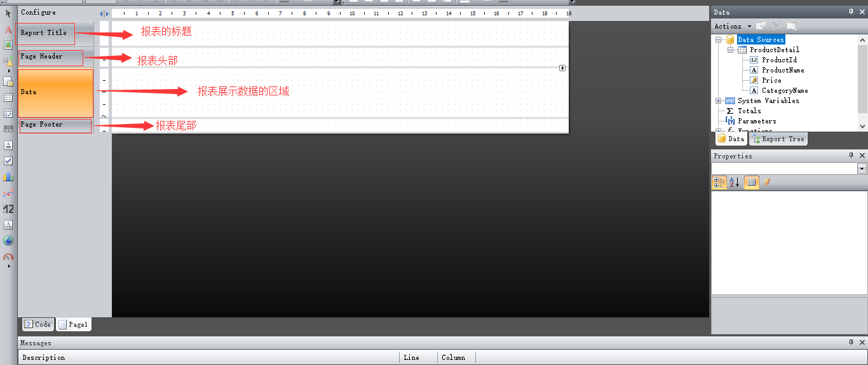
Task: Collapse the ProductDetail table node
Action: (x=731, y=50)
